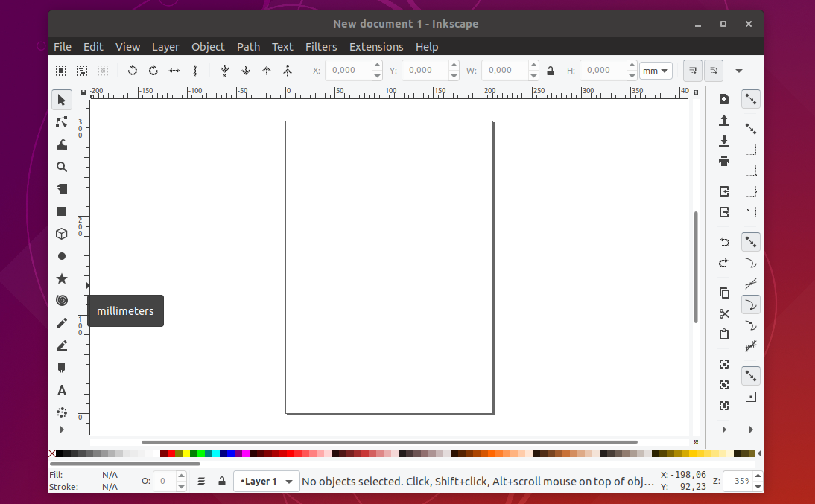The height and width of the screenshot is (504, 815).
Task: Expand the commands bar overflow arrow
Action: pyautogui.click(x=724, y=430)
